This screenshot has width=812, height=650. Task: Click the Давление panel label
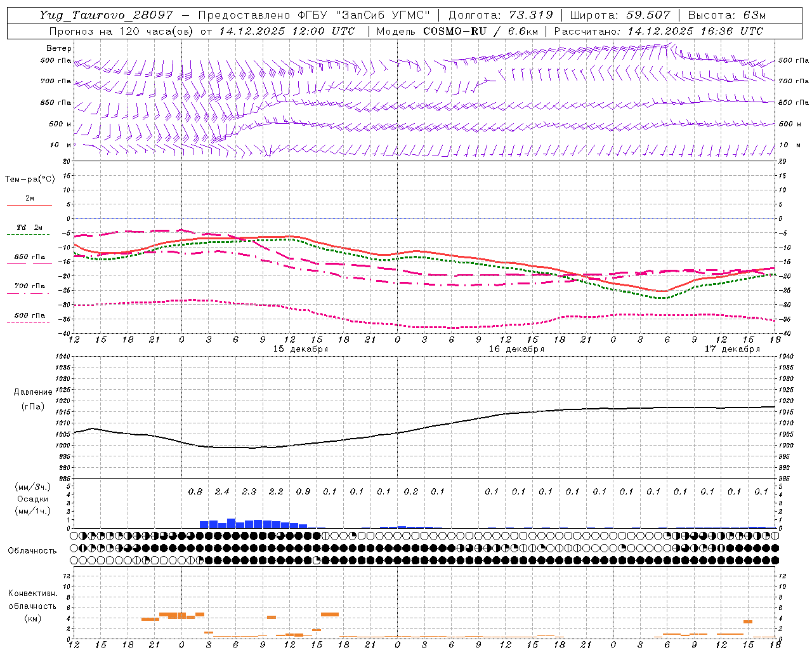[33, 392]
